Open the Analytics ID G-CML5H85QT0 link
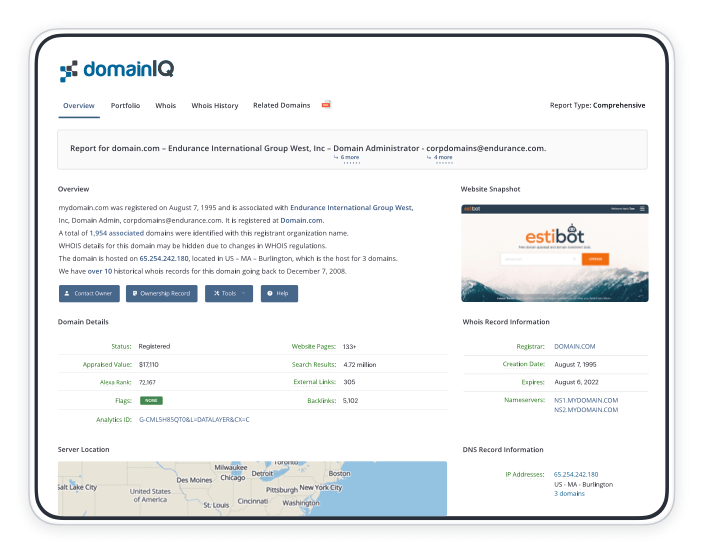This screenshot has width=703, height=554. click(194, 420)
